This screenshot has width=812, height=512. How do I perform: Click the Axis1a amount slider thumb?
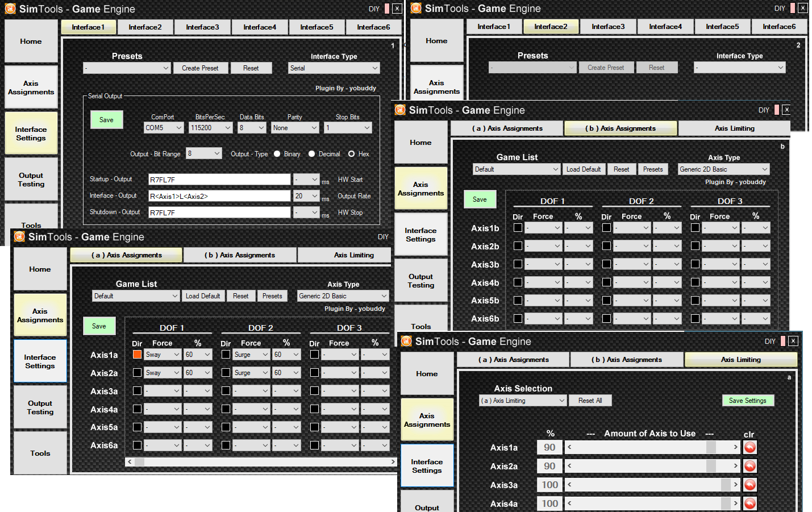tap(711, 447)
